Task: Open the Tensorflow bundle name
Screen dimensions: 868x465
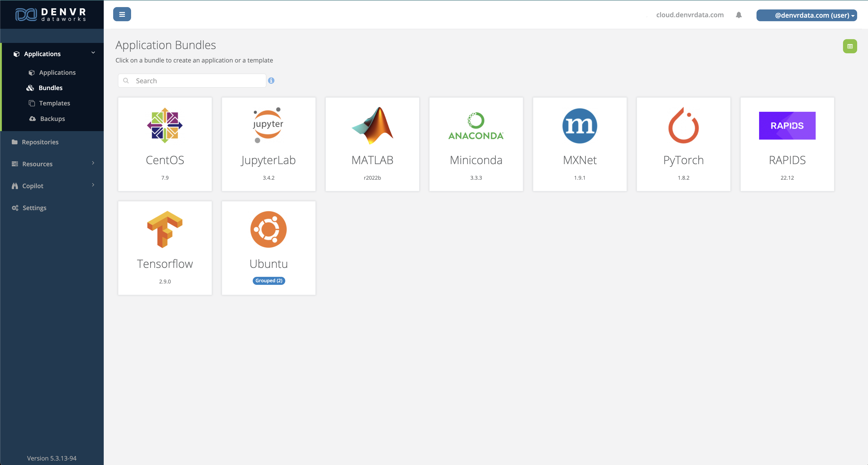Action: (165, 264)
